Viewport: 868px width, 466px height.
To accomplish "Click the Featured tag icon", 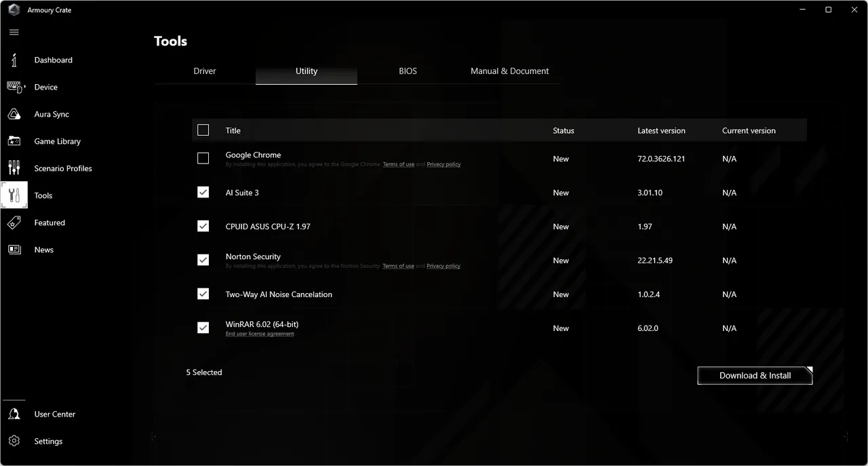I will (14, 222).
